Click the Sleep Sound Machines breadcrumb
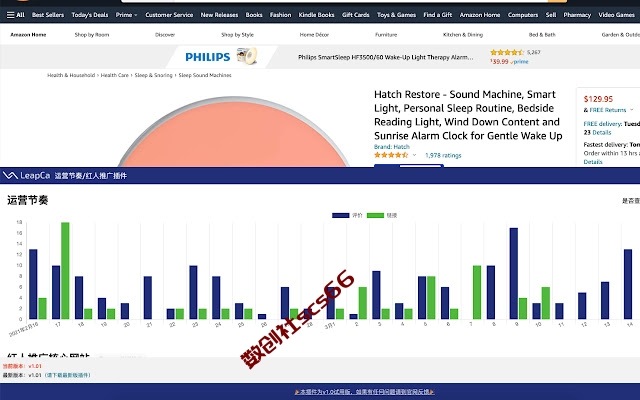The image size is (640, 400). coord(205,75)
